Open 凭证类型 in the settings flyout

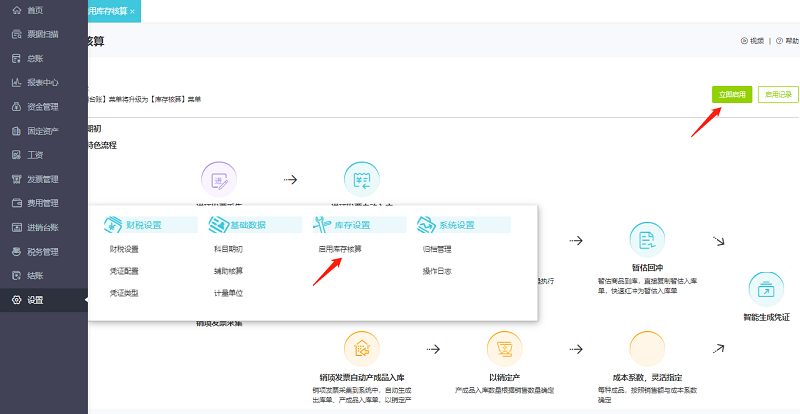click(x=124, y=293)
